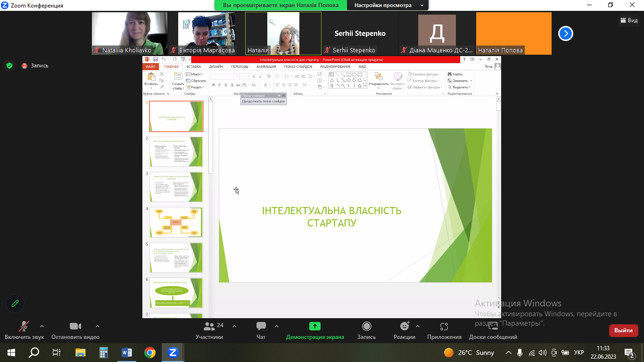Screen dimensions: 644x362
Task: Select slide 4 thumbnail with diagram
Action: pyautogui.click(x=176, y=222)
